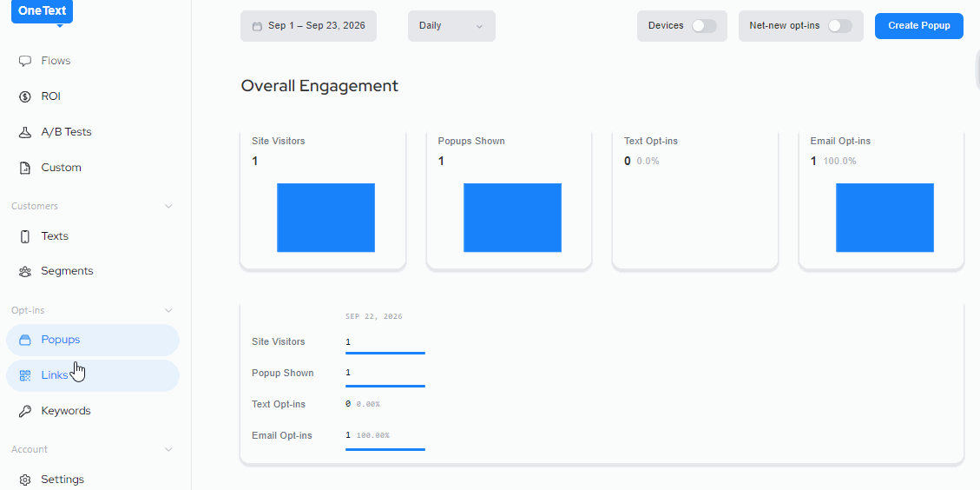Click the calendar icon in date range
Screen dimensions: 980x490
[257, 26]
